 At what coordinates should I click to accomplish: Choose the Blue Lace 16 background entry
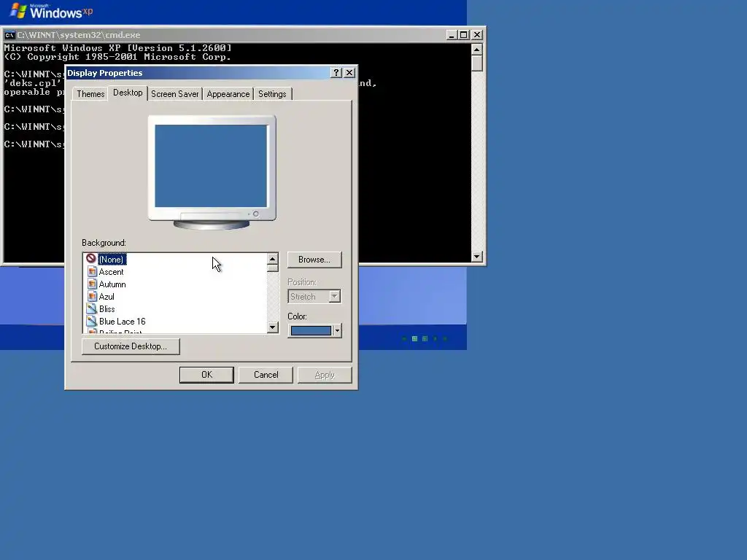click(x=122, y=322)
